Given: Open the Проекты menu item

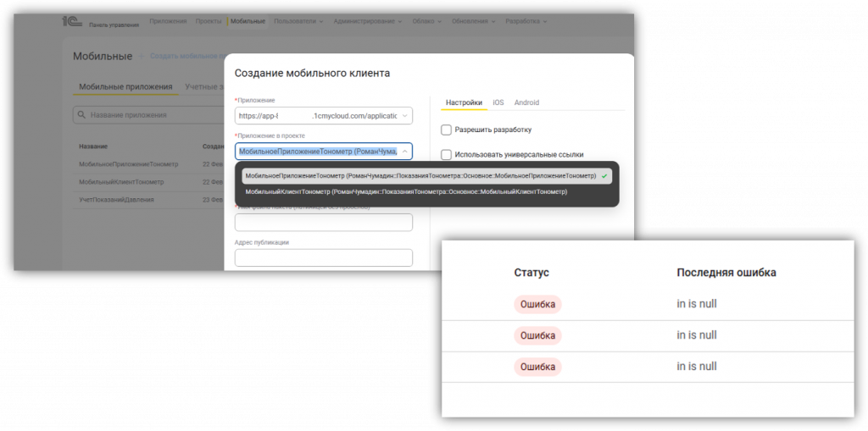Looking at the screenshot, I should coord(209,21).
